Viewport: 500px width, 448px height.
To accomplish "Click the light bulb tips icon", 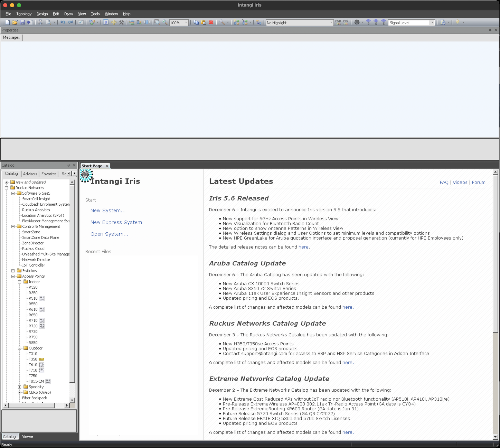I will pos(457,22).
